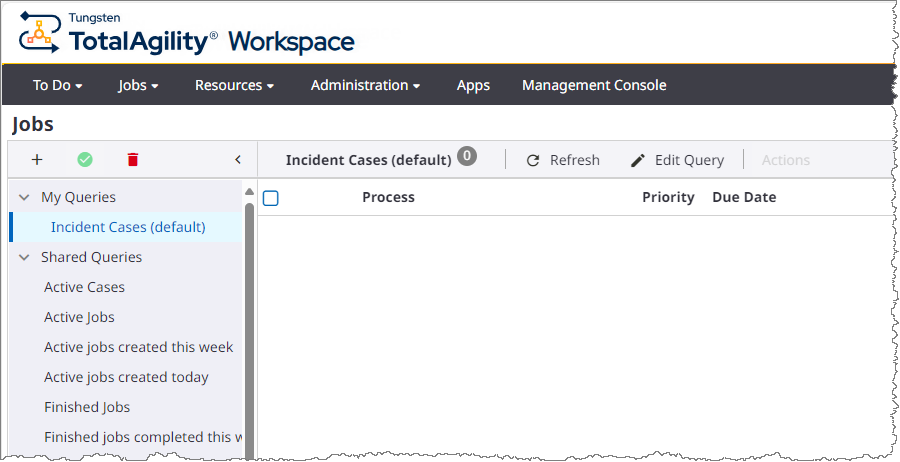Screen dimensions: 900x462
Task: Open the Resources dropdown menu
Action: click(234, 86)
